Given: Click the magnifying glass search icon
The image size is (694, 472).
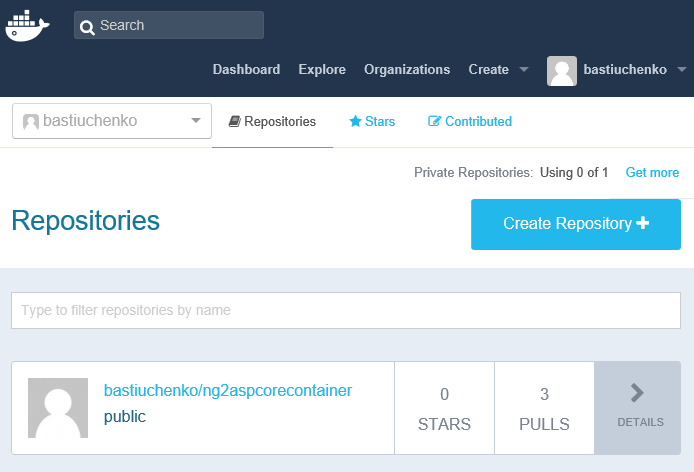Looking at the screenshot, I should [x=87, y=27].
